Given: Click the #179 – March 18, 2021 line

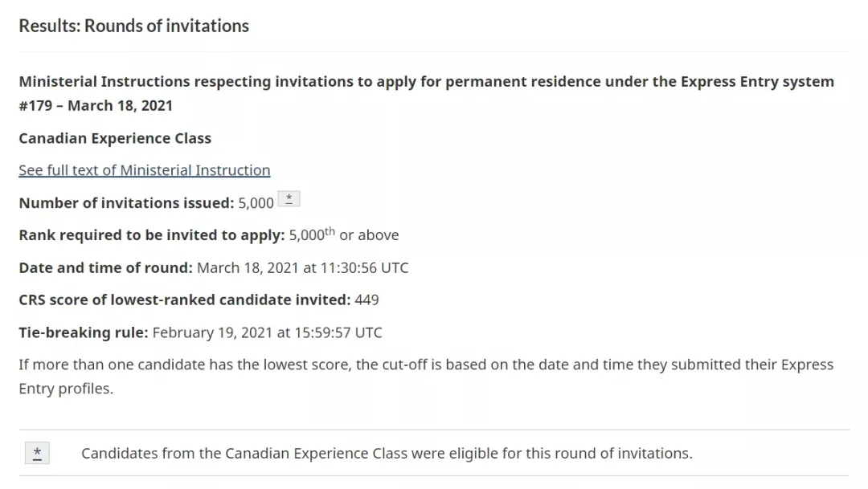Looking at the screenshot, I should (x=96, y=106).
